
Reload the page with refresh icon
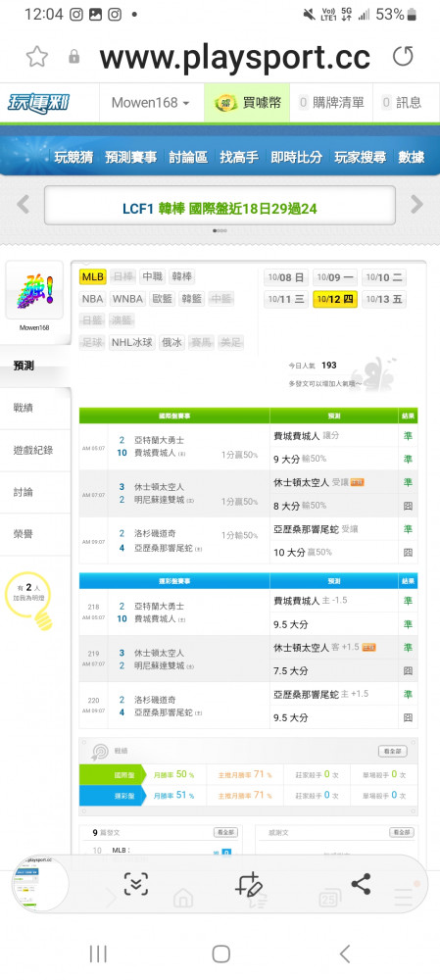click(403, 57)
